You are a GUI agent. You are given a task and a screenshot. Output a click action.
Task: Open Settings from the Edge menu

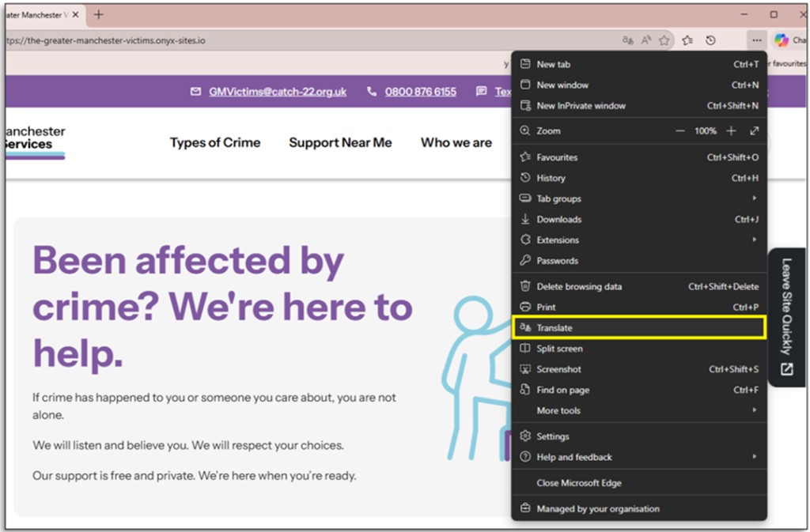553,436
